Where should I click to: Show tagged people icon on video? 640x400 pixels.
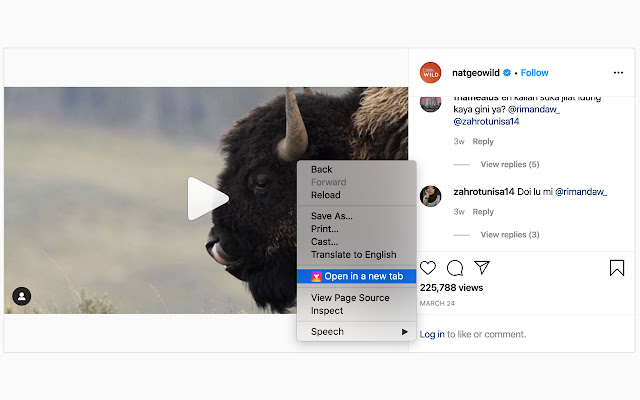tap(22, 296)
